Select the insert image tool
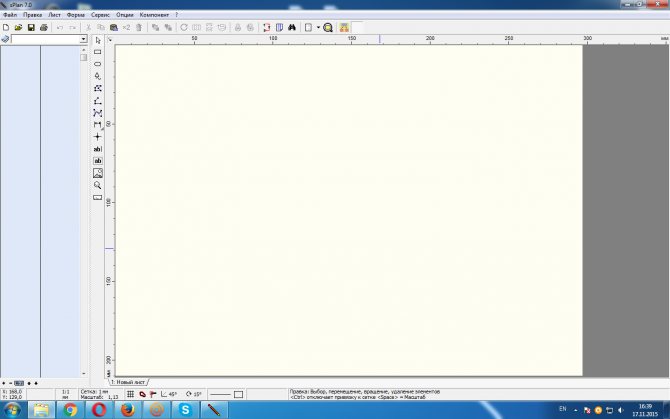 (x=97, y=173)
